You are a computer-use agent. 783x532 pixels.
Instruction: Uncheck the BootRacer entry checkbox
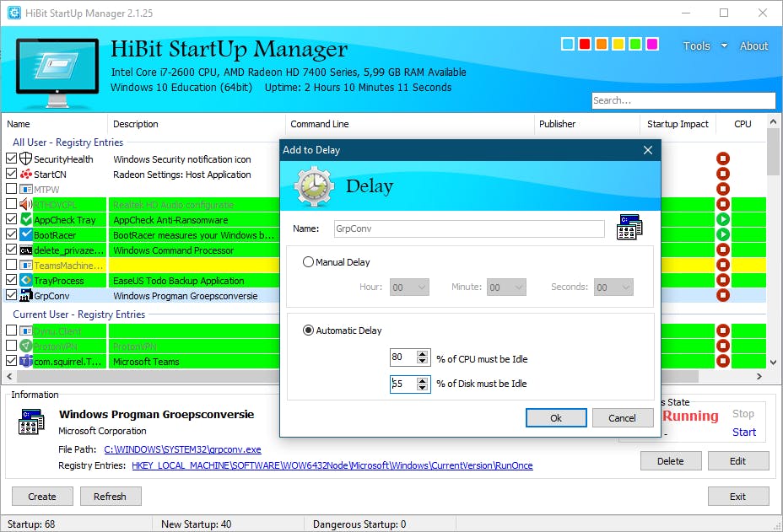click(x=11, y=234)
